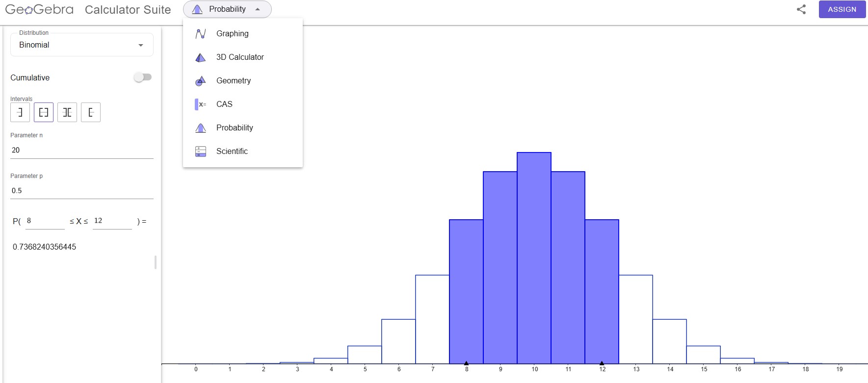Screen dimensions: 868x383
Task: Click the Calculator Suite title
Action: tap(128, 9)
